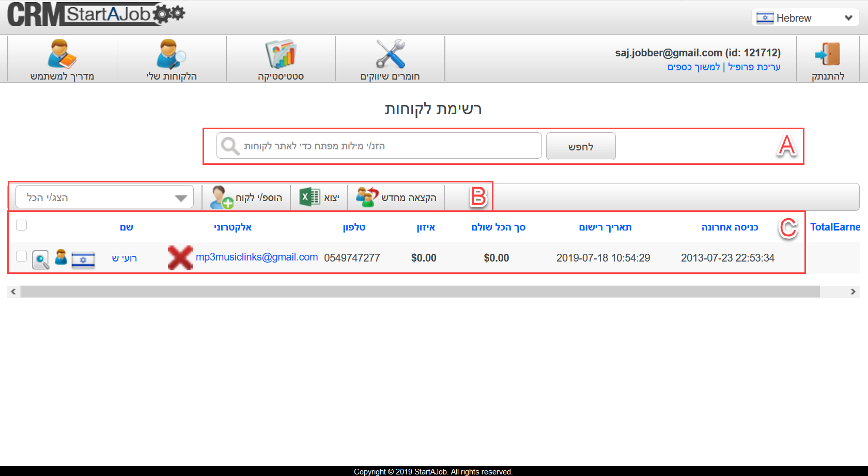Click the red X delete icon
Screen dimensions: 868x476
pos(180,257)
